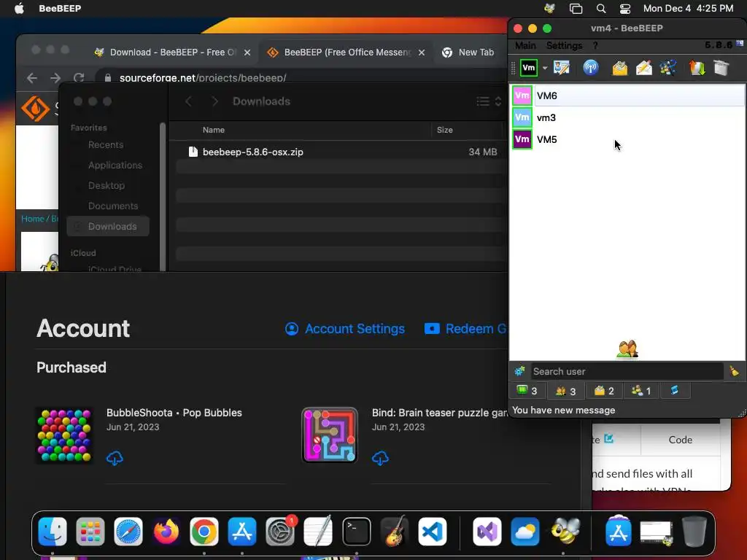Switch to the users tab showing 3
The image size is (747, 560).
click(x=565, y=391)
